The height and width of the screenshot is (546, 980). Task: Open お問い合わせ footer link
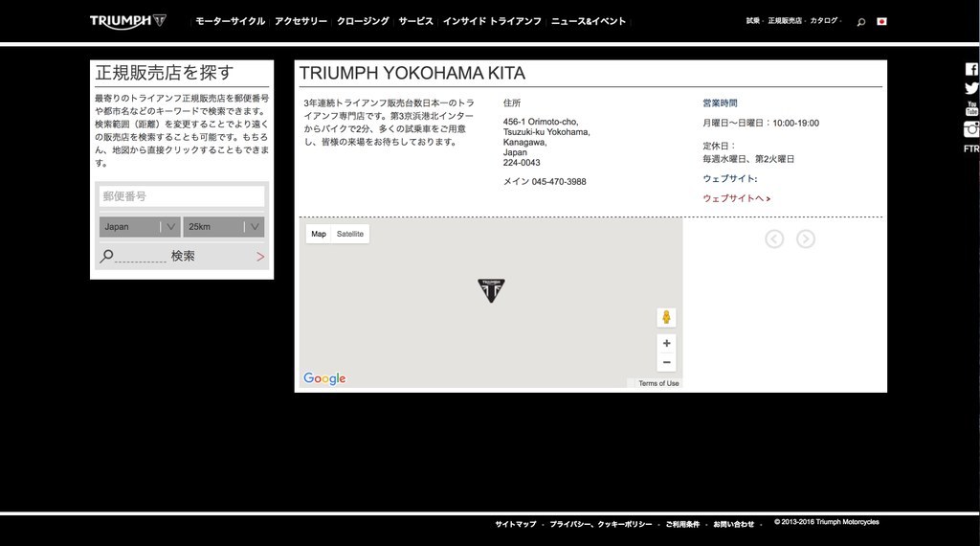(x=734, y=524)
